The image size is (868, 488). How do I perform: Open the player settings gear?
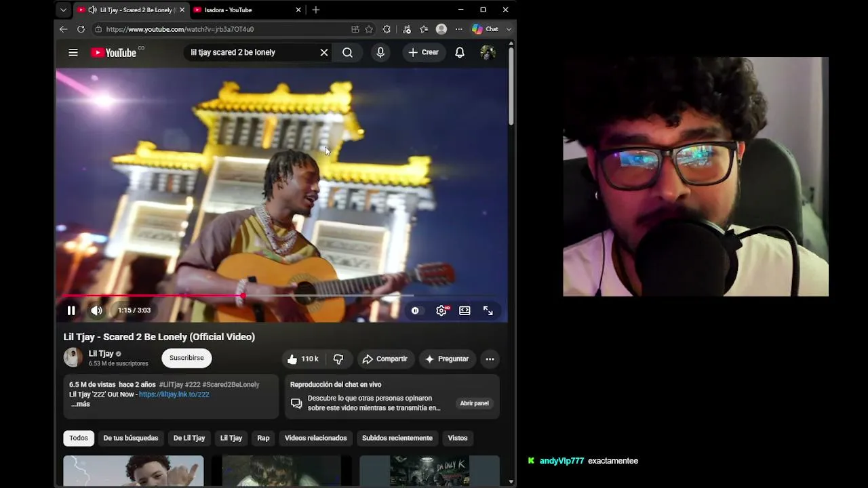point(441,310)
